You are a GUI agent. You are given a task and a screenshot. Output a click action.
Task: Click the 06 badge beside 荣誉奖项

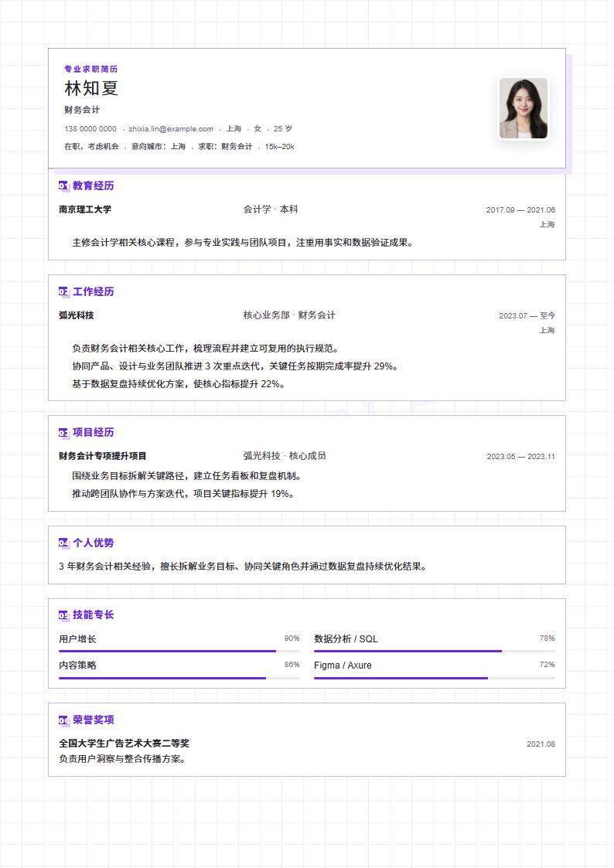[63, 720]
